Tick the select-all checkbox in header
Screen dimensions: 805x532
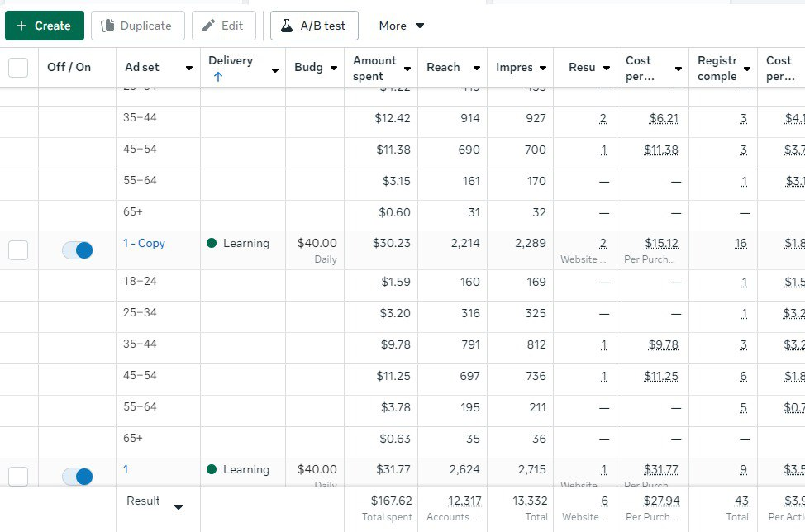coord(18,68)
